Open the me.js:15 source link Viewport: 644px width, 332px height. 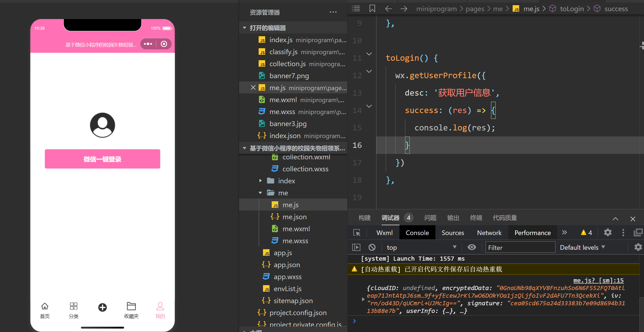(x=598, y=280)
